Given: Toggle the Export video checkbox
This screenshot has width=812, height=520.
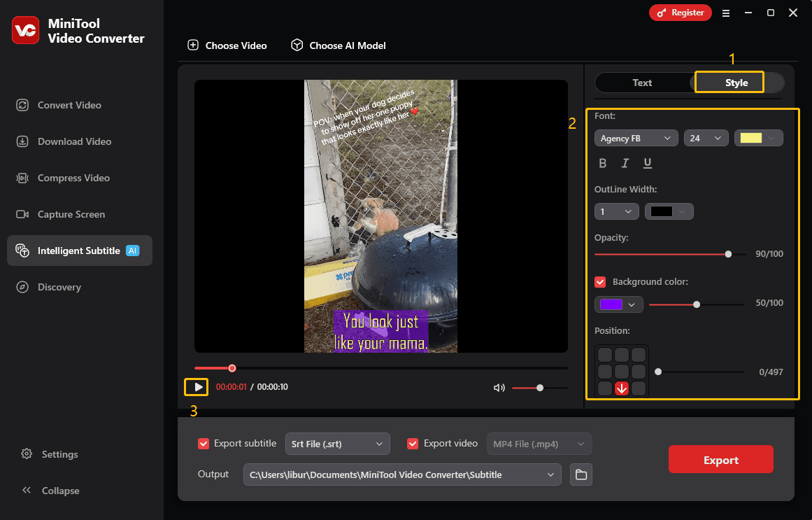Looking at the screenshot, I should coord(413,443).
